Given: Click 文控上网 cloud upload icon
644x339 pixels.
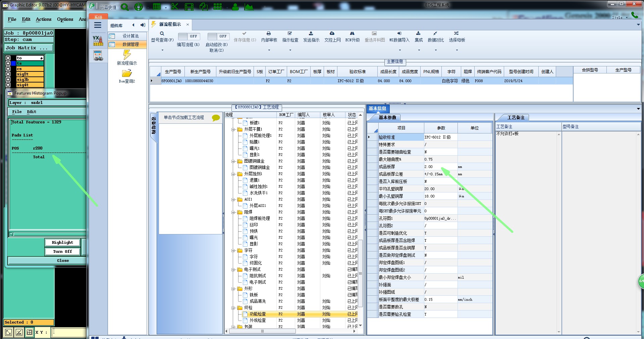Looking at the screenshot, I should [332, 34].
